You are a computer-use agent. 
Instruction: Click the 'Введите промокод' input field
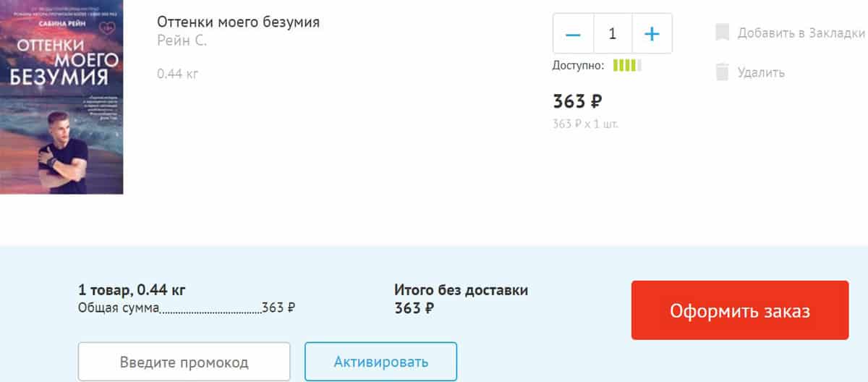coord(184,362)
